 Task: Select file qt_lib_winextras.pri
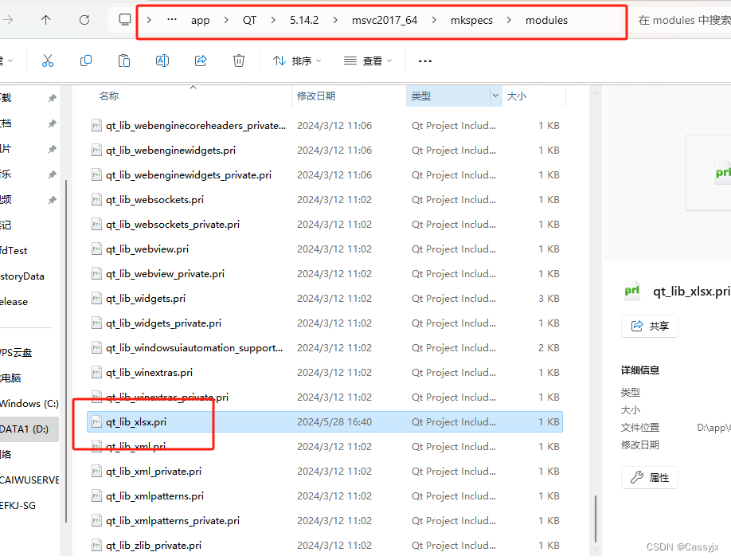pos(324,373)
